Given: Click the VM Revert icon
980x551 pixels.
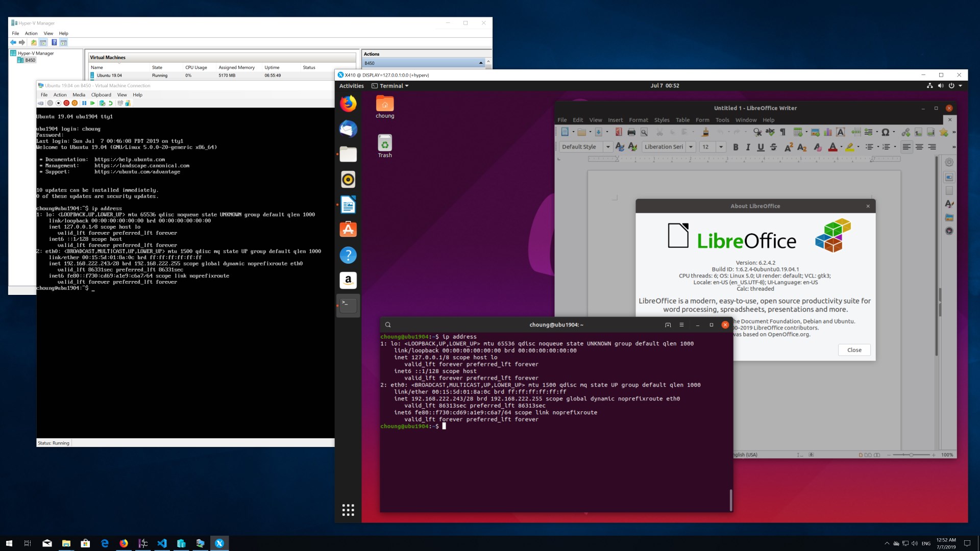Looking at the screenshot, I should click(110, 103).
